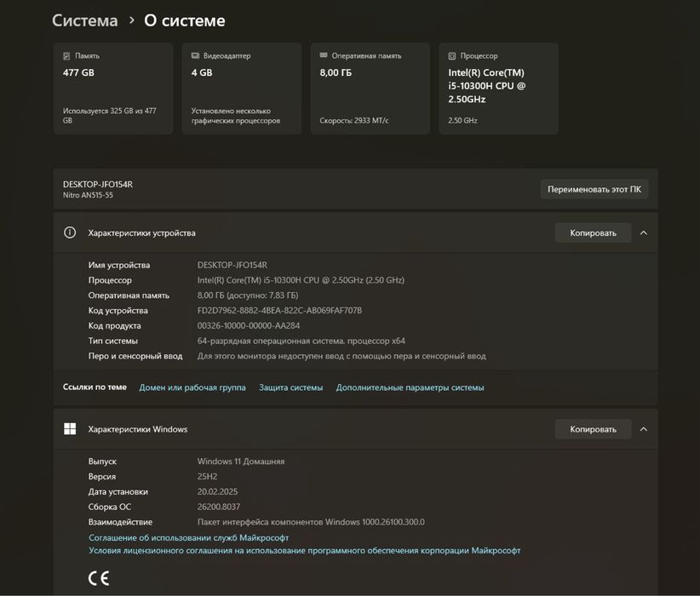Click device code FD2D7962-8882-4BEA-822C-AB069FAF707B
This screenshot has height=596, width=700.
coord(279,310)
